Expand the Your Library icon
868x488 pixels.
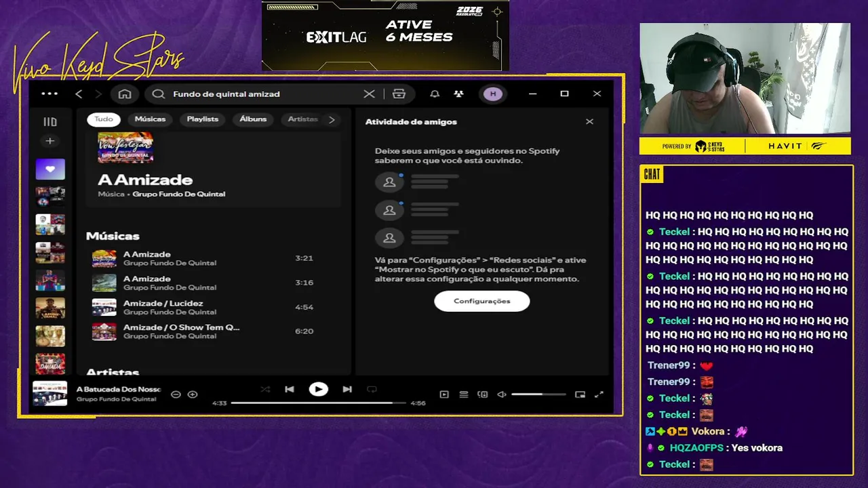(x=50, y=122)
